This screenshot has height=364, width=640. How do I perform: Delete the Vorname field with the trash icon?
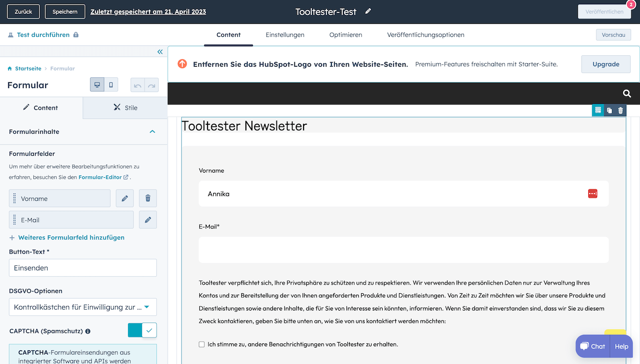coord(148,199)
